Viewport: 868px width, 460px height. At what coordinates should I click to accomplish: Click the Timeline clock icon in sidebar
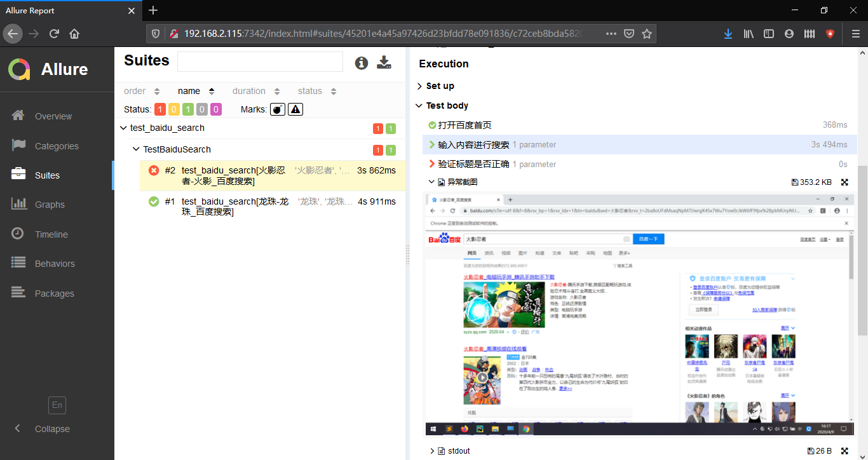(18, 234)
